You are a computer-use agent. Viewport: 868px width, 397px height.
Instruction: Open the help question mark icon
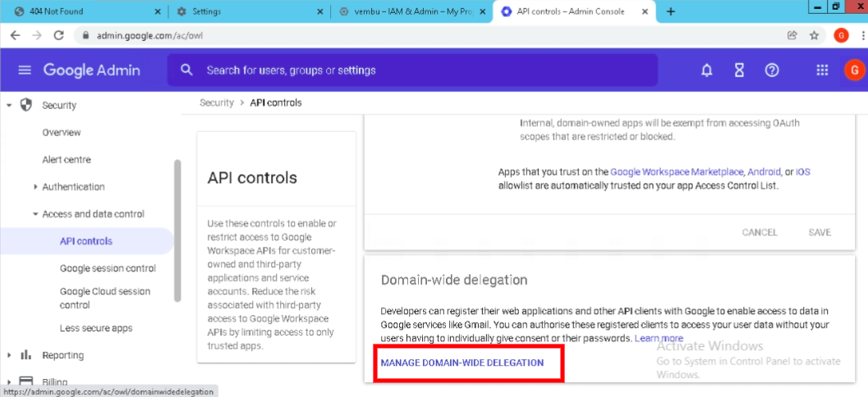(x=772, y=71)
